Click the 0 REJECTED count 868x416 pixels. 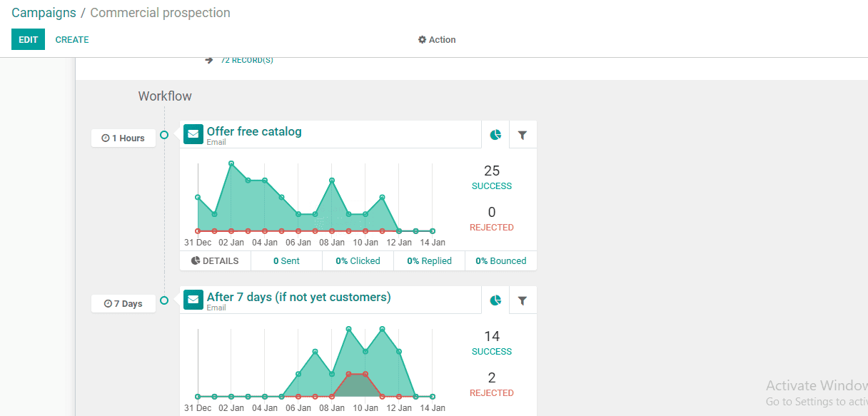pos(492,218)
